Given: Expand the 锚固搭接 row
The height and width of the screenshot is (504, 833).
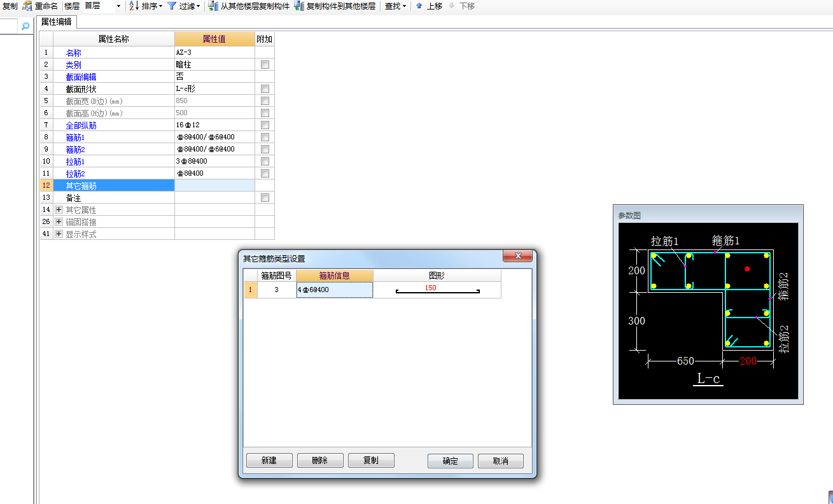Looking at the screenshot, I should coord(59,222).
